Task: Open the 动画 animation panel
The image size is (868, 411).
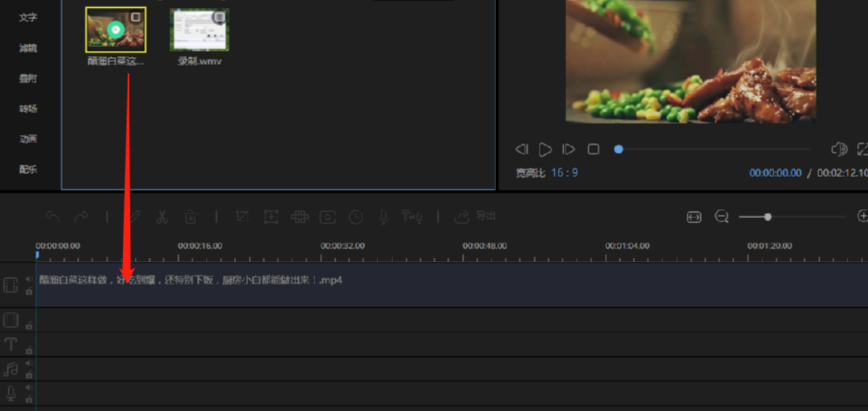Action: tap(28, 139)
